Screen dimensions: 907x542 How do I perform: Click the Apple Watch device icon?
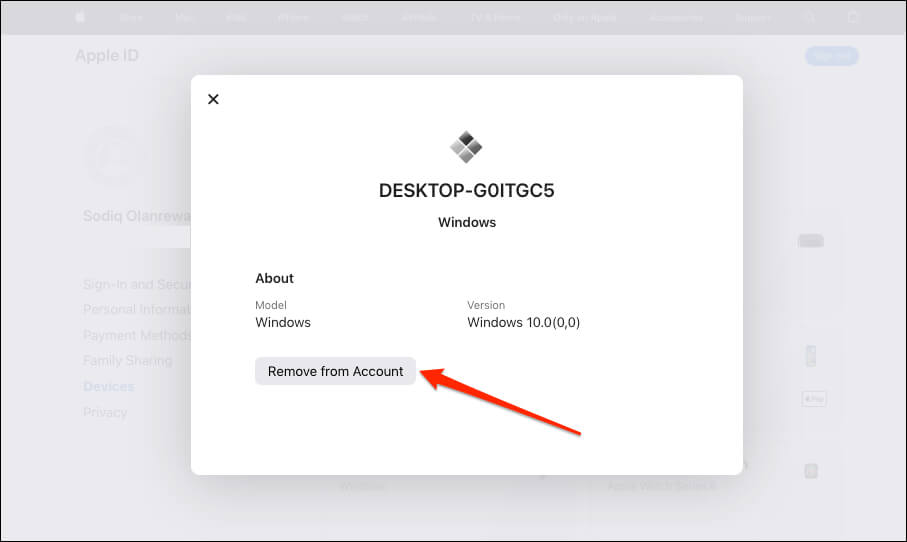point(811,471)
